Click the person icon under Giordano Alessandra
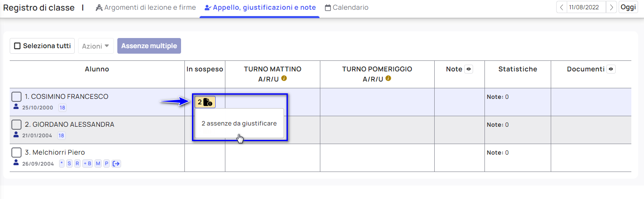 [16, 135]
